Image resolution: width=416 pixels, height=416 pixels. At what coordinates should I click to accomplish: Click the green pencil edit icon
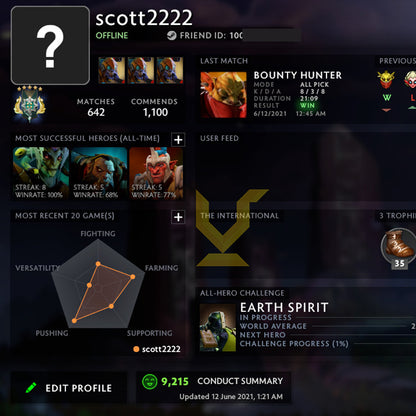31,388
